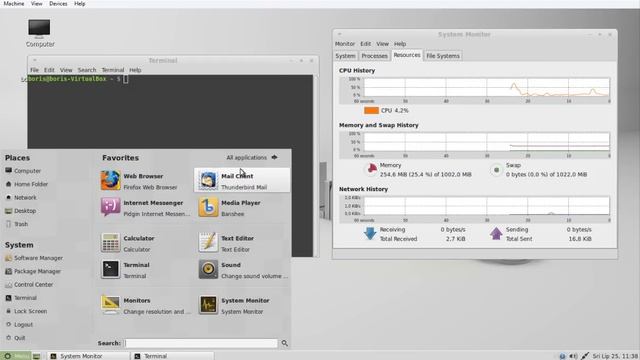Open VirtualBox View menu
Screen dimensions: 640x360
click(37, 4)
